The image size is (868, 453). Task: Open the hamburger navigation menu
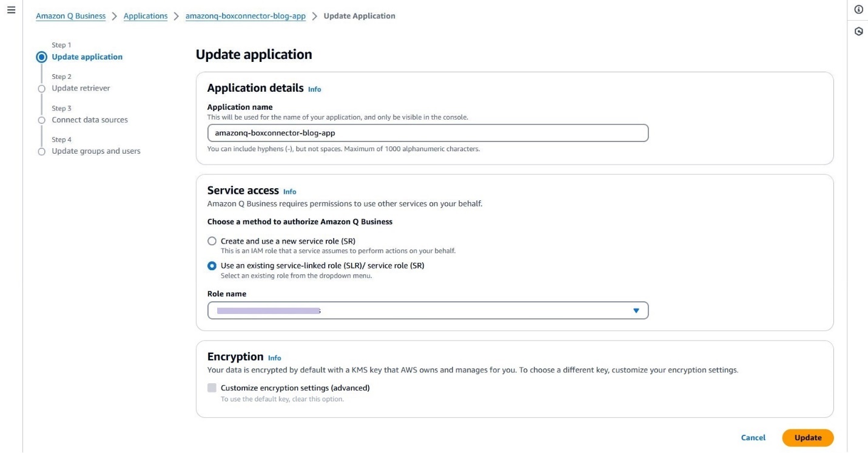(11, 11)
